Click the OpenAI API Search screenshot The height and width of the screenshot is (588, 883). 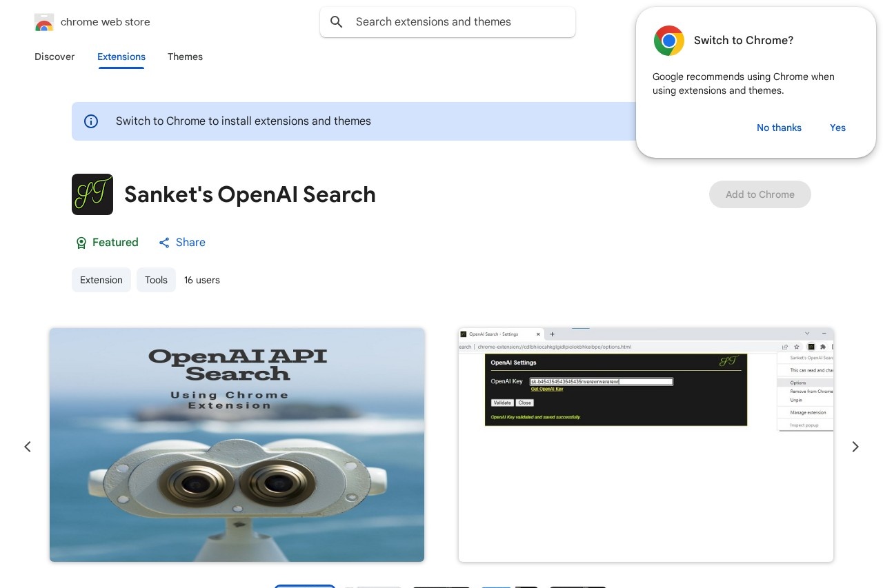point(237,445)
